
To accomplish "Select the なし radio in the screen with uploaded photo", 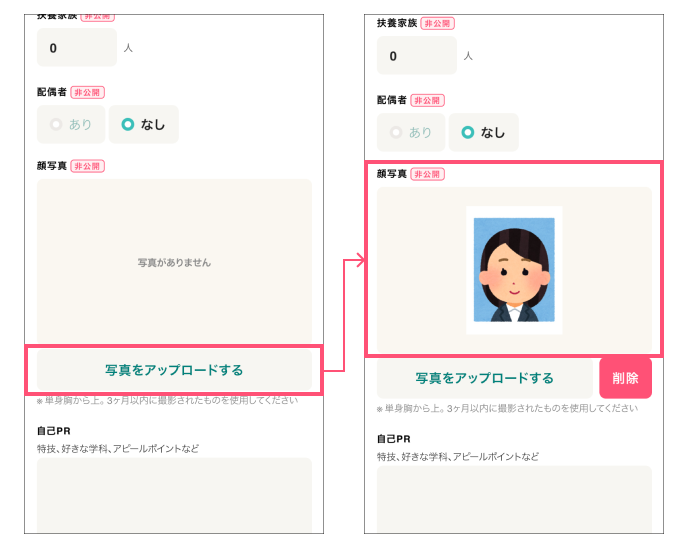I will (483, 132).
